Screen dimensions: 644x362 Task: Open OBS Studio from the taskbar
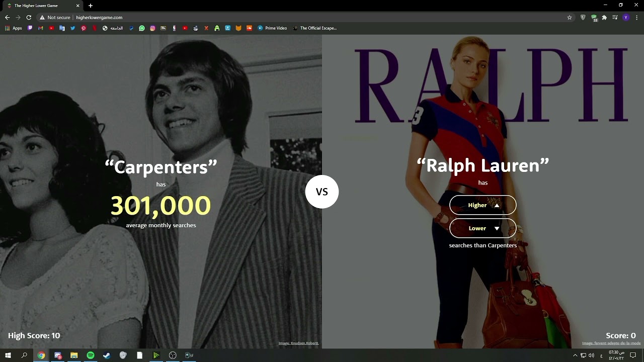[173, 355]
